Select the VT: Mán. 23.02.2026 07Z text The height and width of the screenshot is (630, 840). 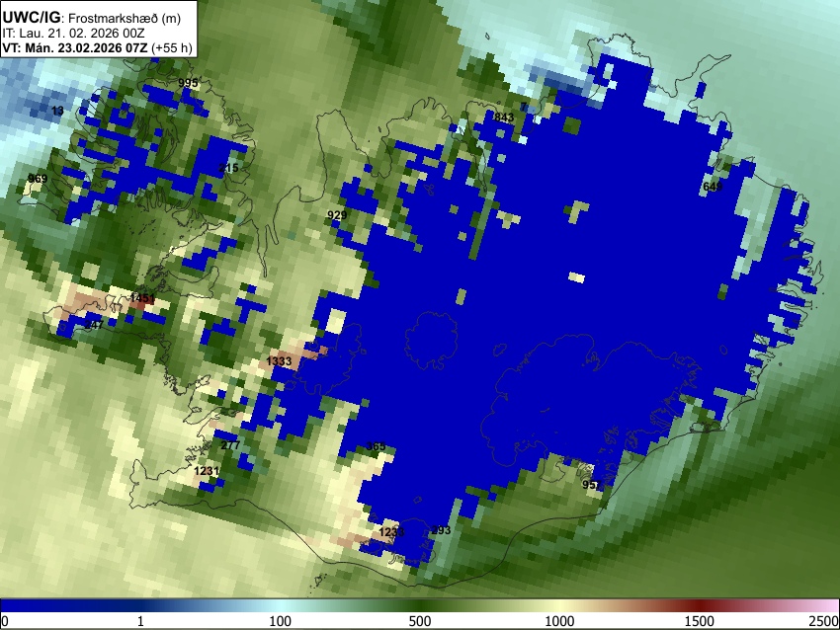[75, 47]
